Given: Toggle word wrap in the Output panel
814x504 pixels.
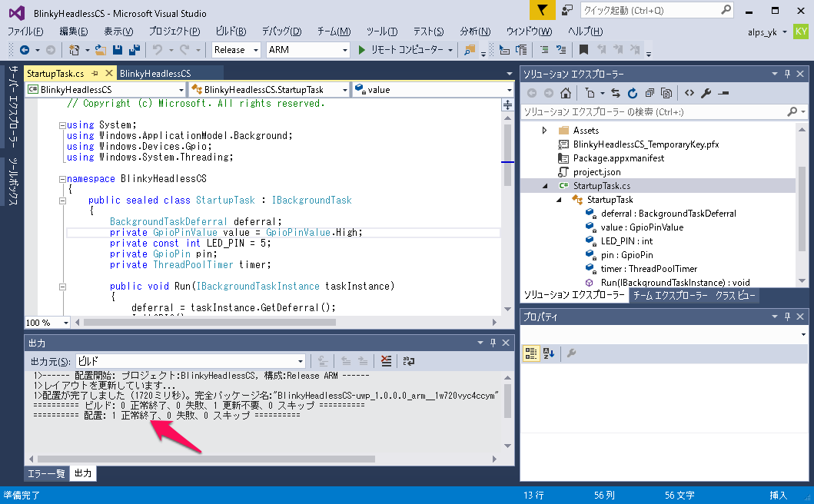Looking at the screenshot, I should click(409, 361).
